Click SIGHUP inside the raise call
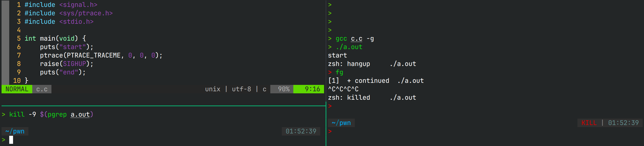 click(x=74, y=64)
